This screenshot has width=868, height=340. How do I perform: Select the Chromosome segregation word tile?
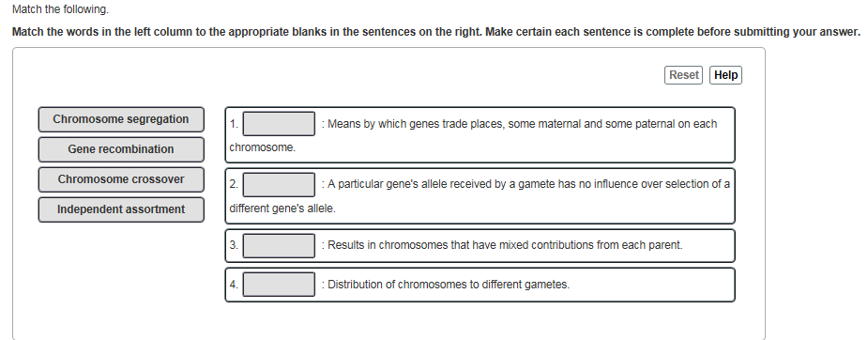[x=121, y=119]
